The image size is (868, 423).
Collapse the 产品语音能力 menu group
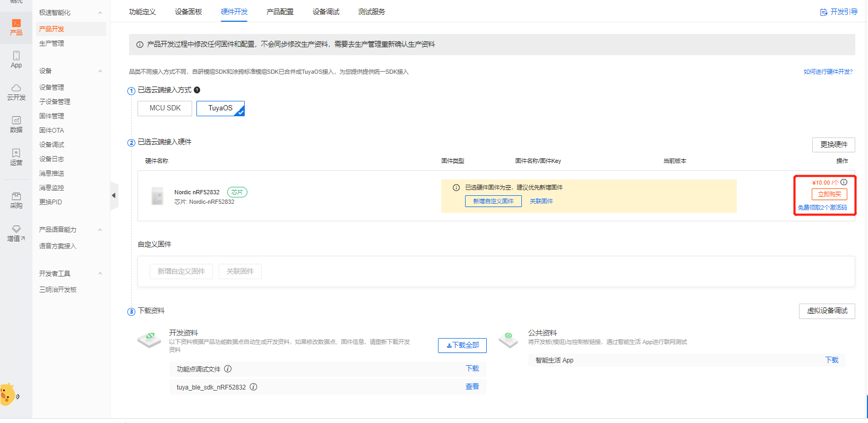click(x=100, y=230)
